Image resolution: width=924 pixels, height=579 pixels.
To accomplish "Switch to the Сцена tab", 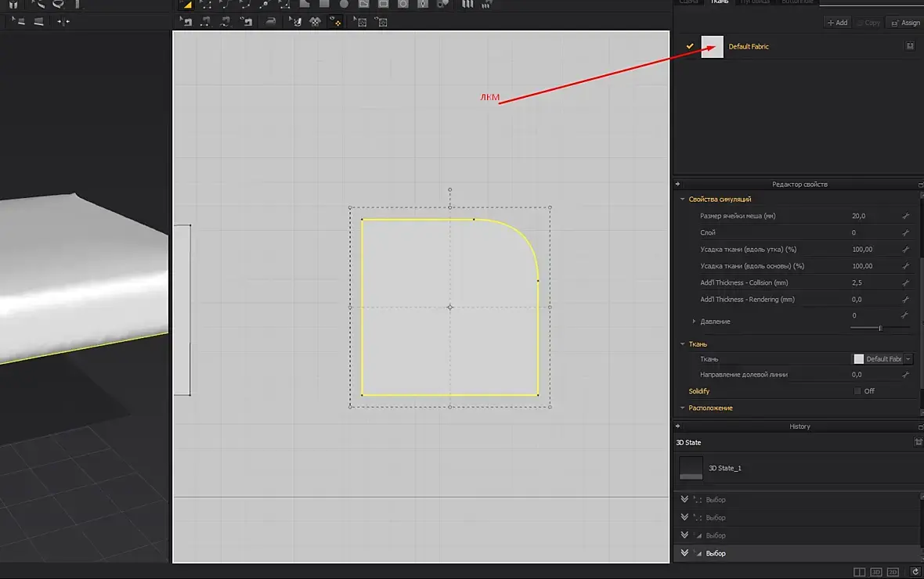I will click(688, 2).
